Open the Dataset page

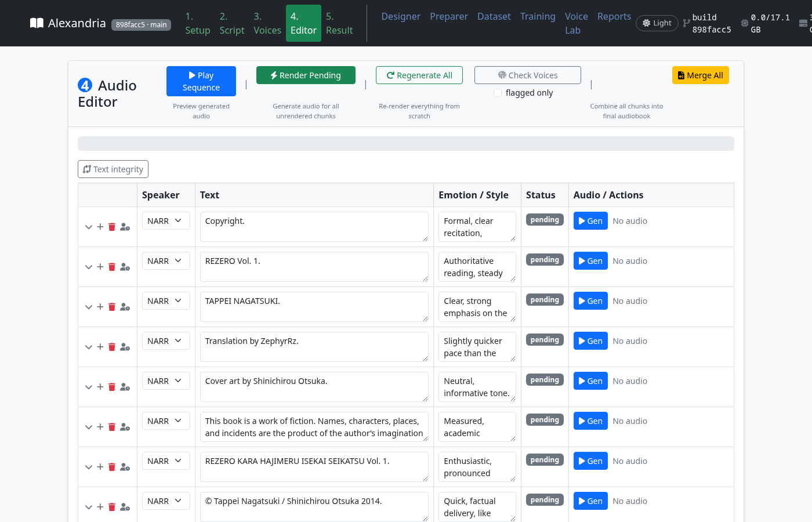pyautogui.click(x=494, y=16)
